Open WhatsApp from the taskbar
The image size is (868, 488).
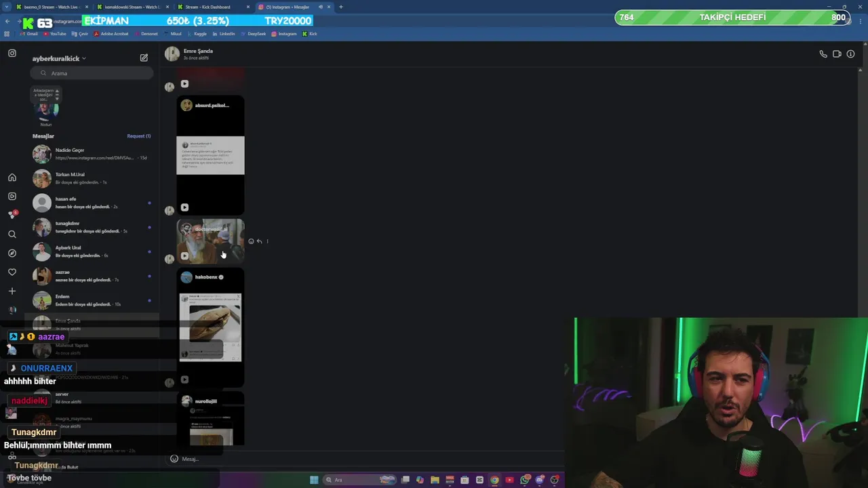525,480
